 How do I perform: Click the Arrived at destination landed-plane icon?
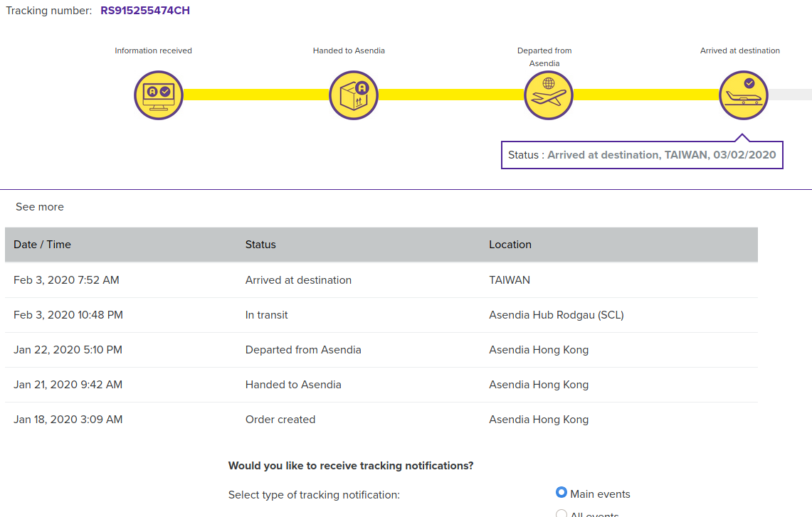(744, 95)
